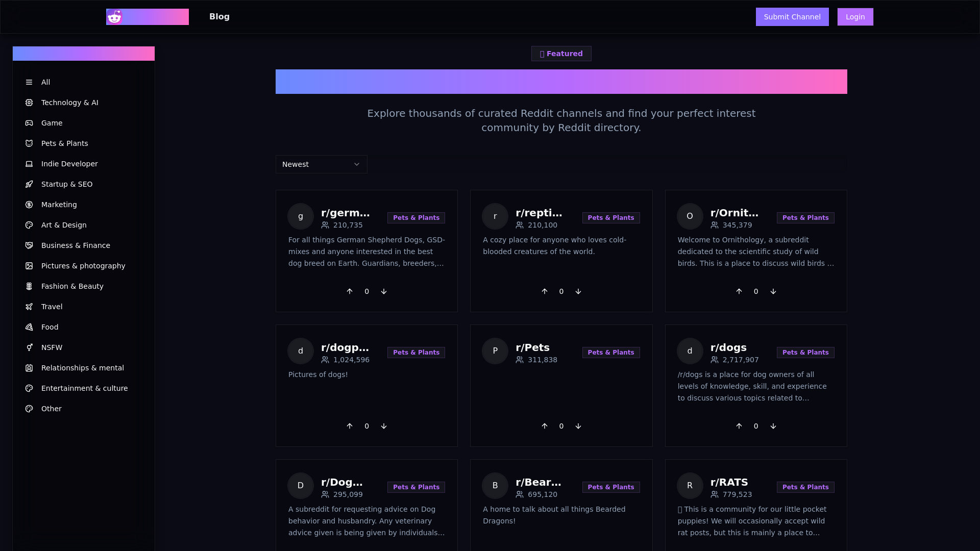Select Business & Finance category
980x551 pixels.
click(x=84, y=245)
